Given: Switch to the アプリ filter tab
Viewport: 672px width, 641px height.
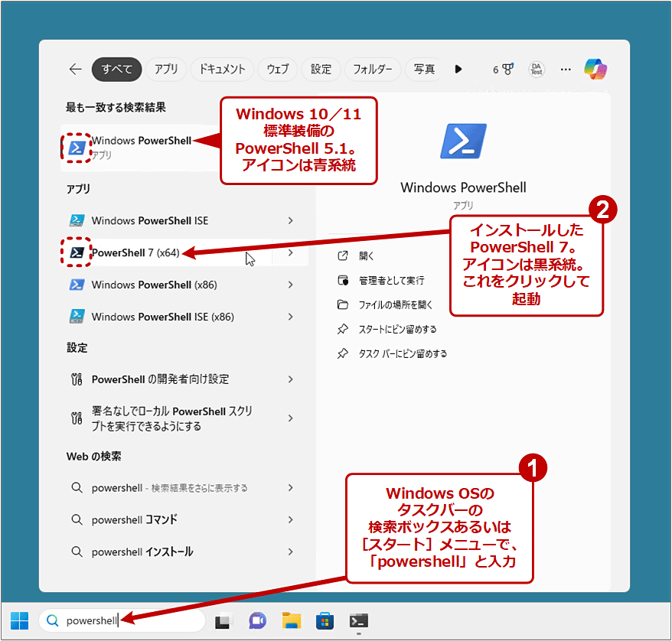Looking at the screenshot, I should coord(166,69).
